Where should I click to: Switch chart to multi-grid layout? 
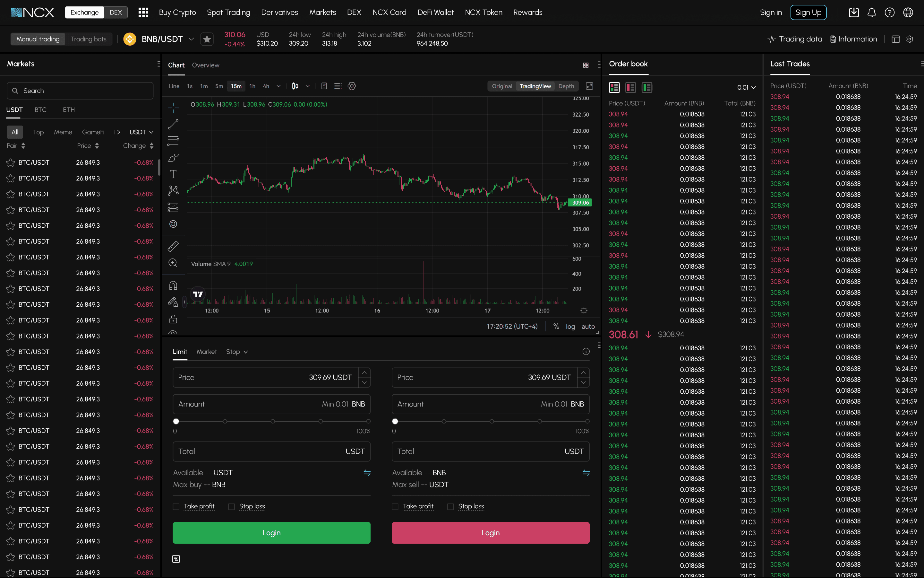586,65
